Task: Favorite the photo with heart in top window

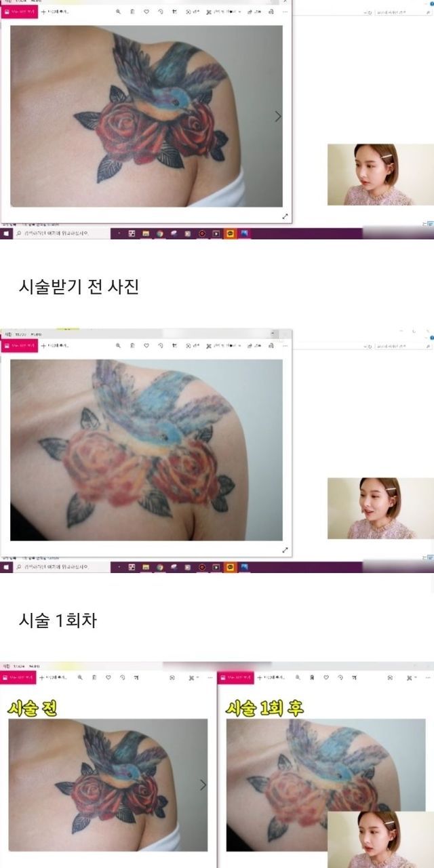Action: click(x=146, y=12)
